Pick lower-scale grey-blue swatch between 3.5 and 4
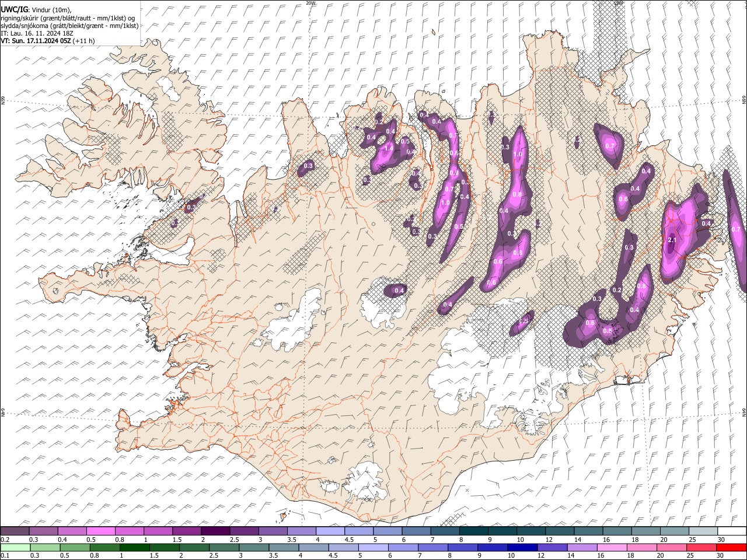747x560 pixels. (x=284, y=548)
